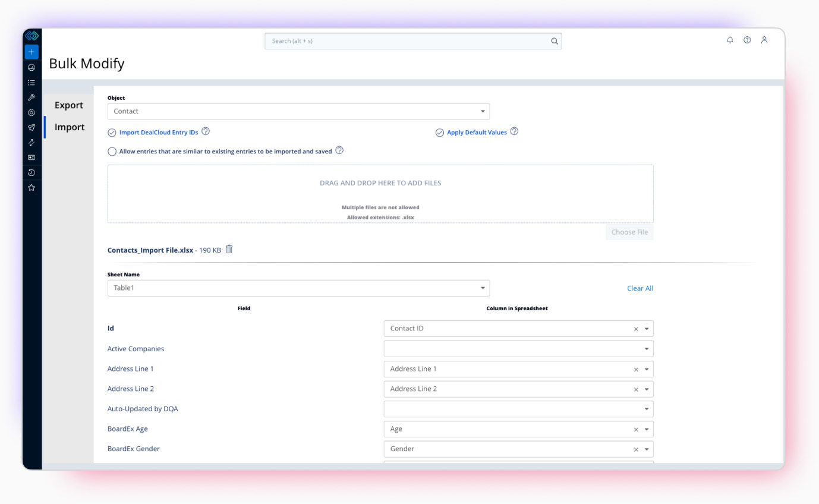Click the Contacts_Import File.xlsx file name
819x504 pixels.
click(x=150, y=250)
